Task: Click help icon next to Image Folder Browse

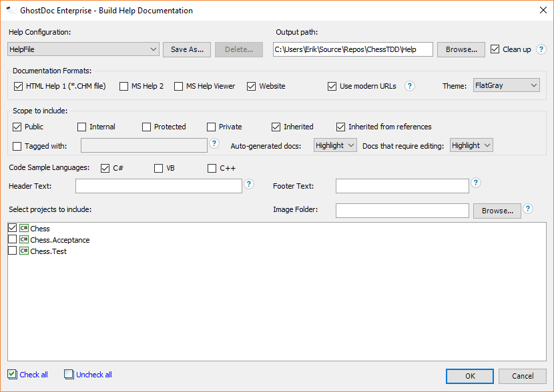Action: click(x=528, y=209)
